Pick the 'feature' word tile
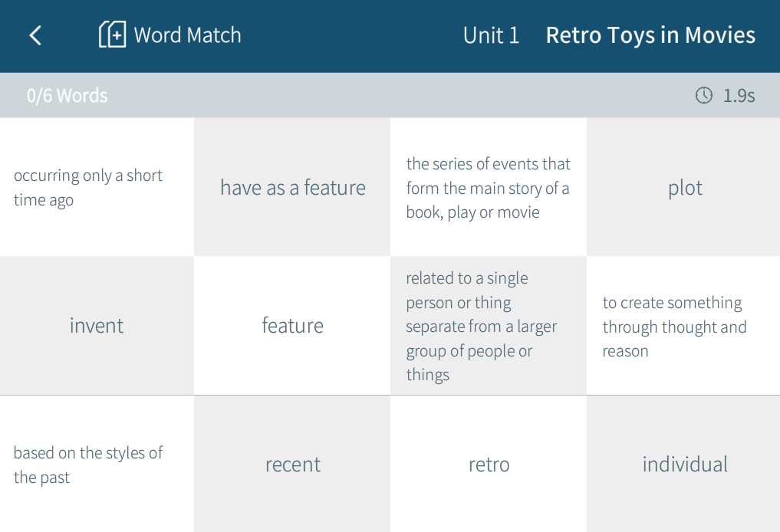Viewport: 780px width, 532px height. coord(292,326)
